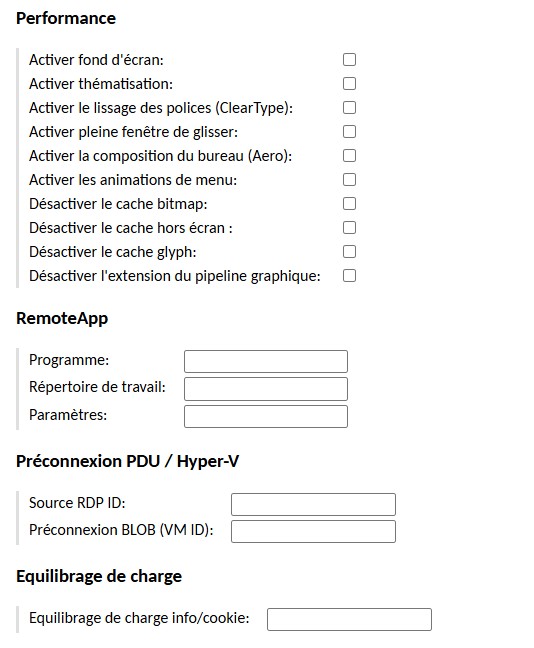Click the "Equilibrage de charge" heading
The image size is (534, 648).
99,576
